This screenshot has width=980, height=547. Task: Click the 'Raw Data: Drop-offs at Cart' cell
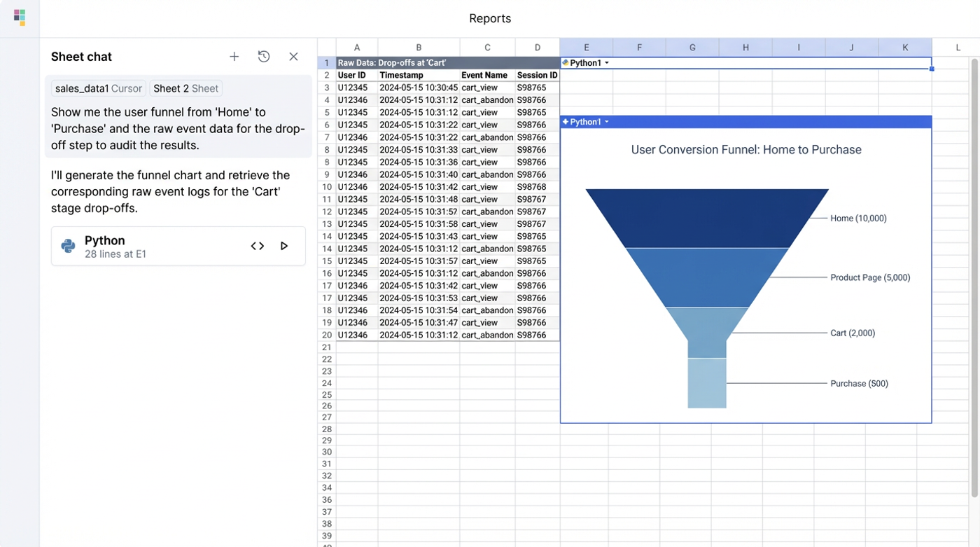(448, 63)
